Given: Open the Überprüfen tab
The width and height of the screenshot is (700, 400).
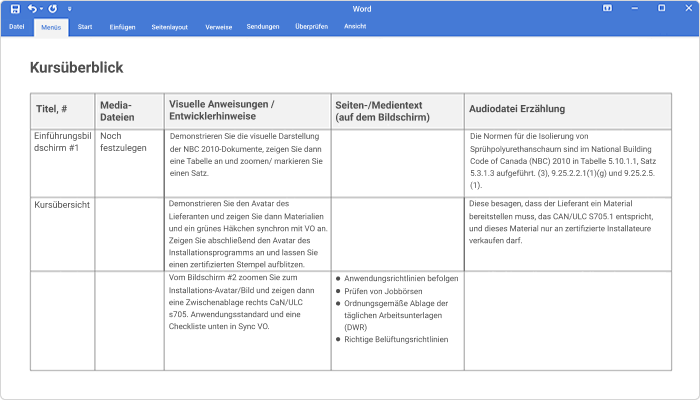Looking at the screenshot, I should point(312,27).
